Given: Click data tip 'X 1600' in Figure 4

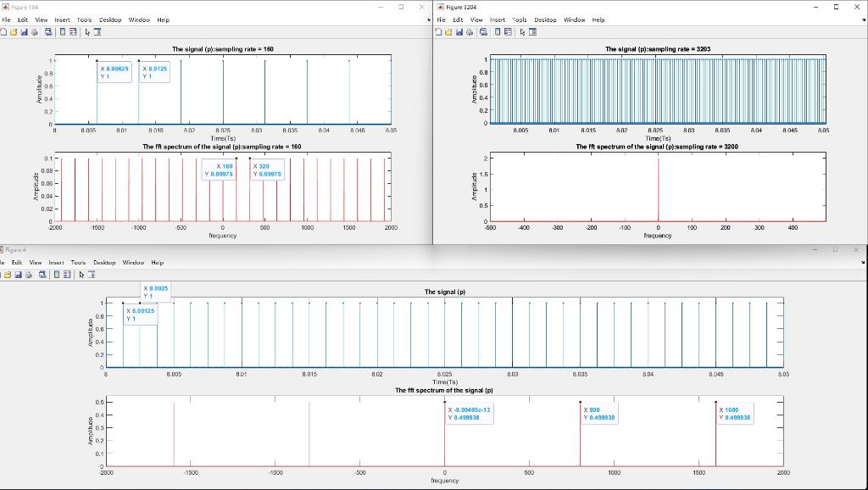Looking at the screenshot, I should (735, 414).
